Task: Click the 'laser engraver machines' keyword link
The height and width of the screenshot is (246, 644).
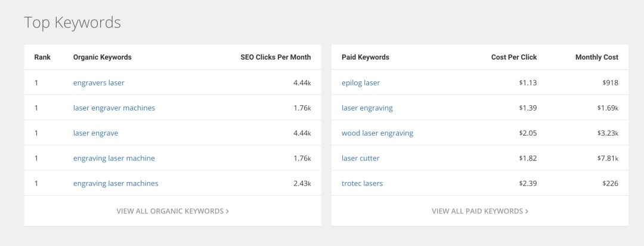Action: pos(114,108)
